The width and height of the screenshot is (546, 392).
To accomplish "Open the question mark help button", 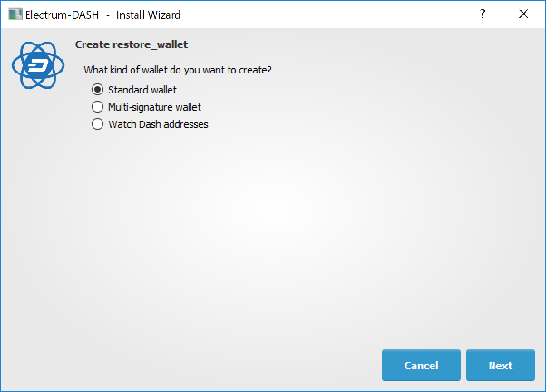I will [483, 14].
